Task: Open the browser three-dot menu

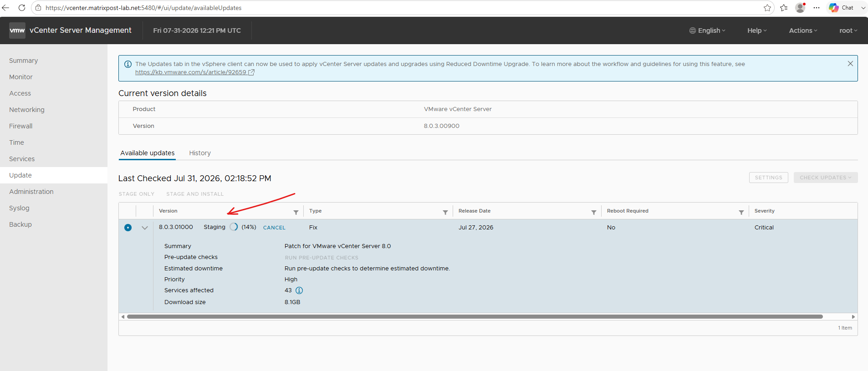Action: [817, 8]
